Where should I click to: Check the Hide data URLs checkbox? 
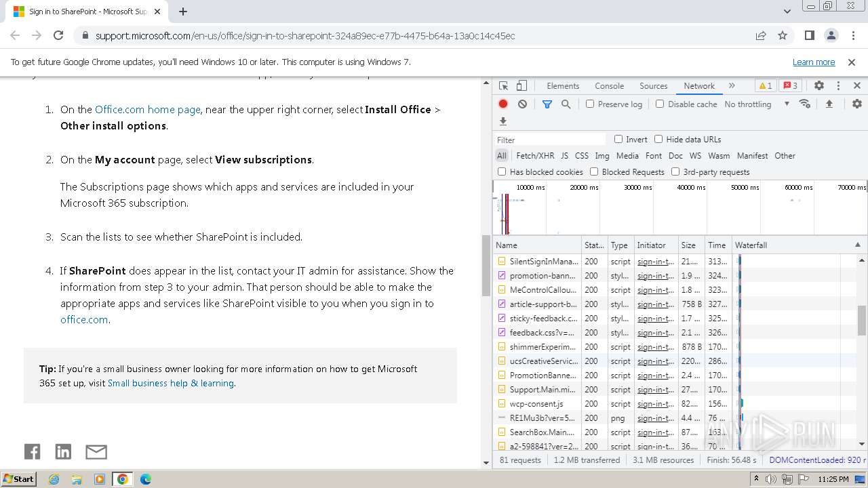point(658,139)
